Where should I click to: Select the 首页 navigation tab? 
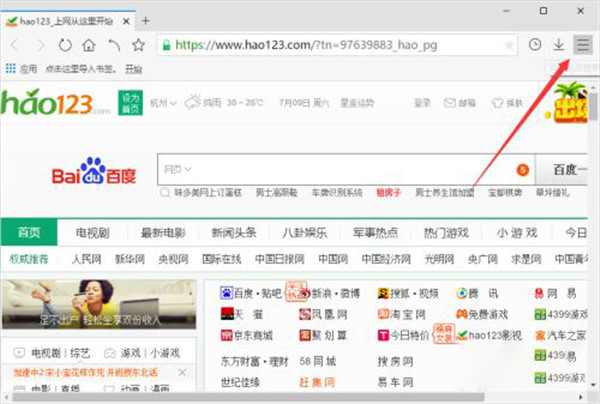click(x=29, y=232)
